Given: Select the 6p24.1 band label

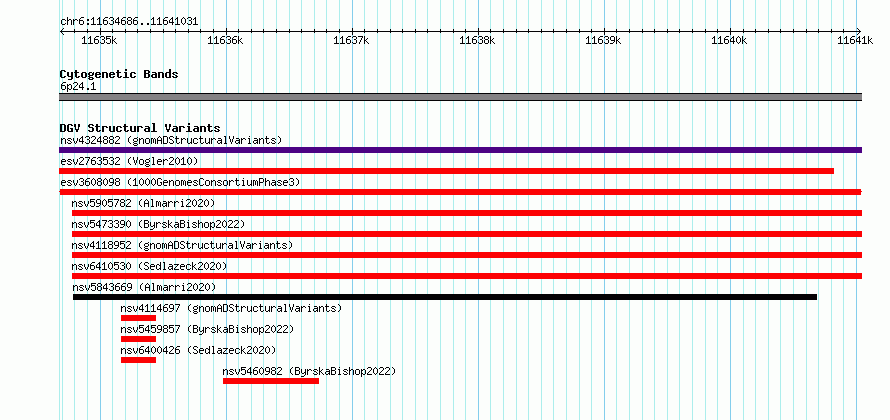Looking at the screenshot, I should [78, 86].
